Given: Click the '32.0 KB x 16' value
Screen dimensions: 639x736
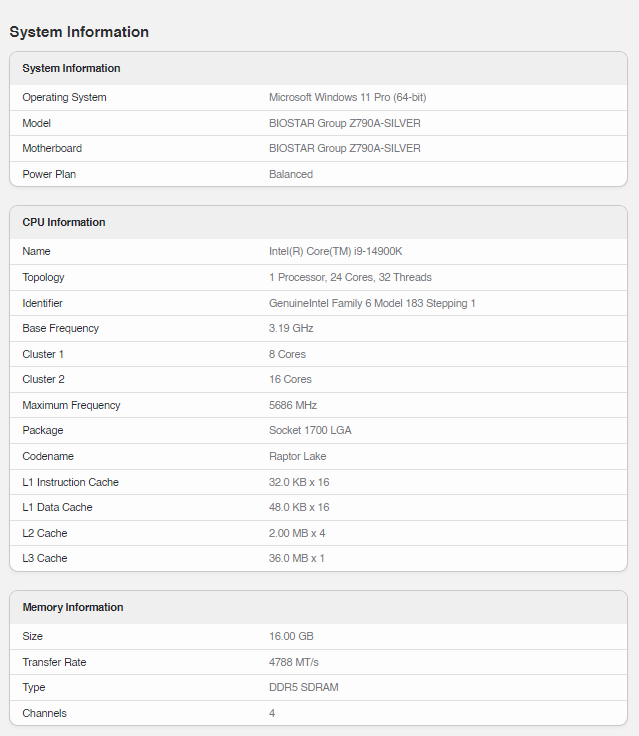Looking at the screenshot, I should click(x=299, y=483).
